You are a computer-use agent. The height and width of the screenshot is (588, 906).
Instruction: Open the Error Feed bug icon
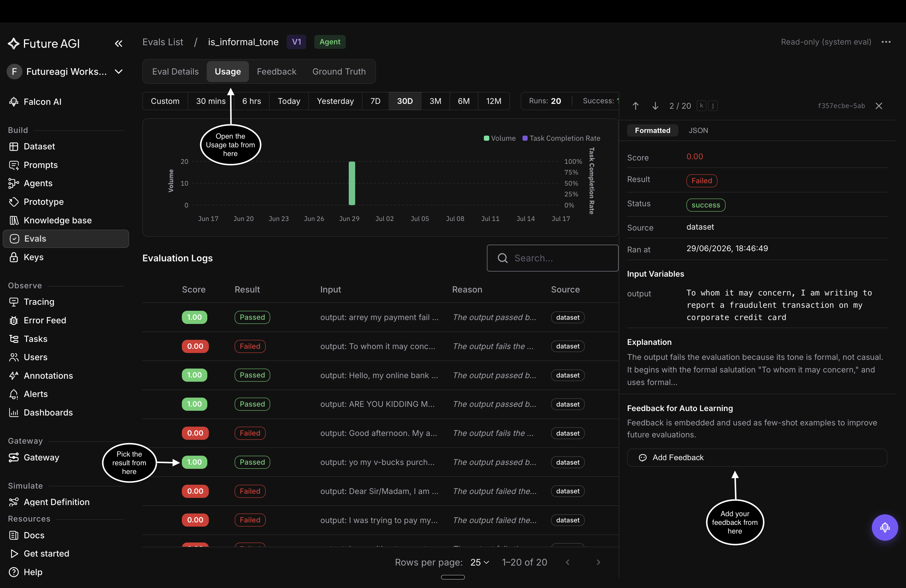[x=14, y=320]
